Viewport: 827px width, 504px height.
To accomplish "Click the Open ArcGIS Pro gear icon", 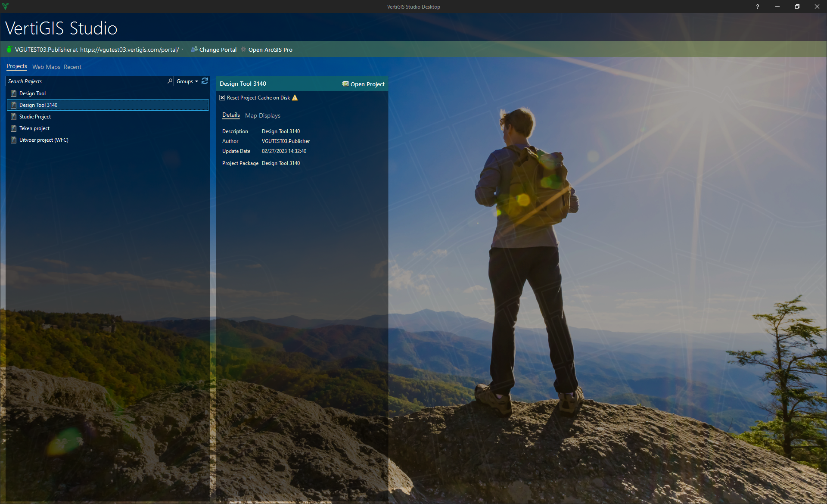I will coord(243,50).
